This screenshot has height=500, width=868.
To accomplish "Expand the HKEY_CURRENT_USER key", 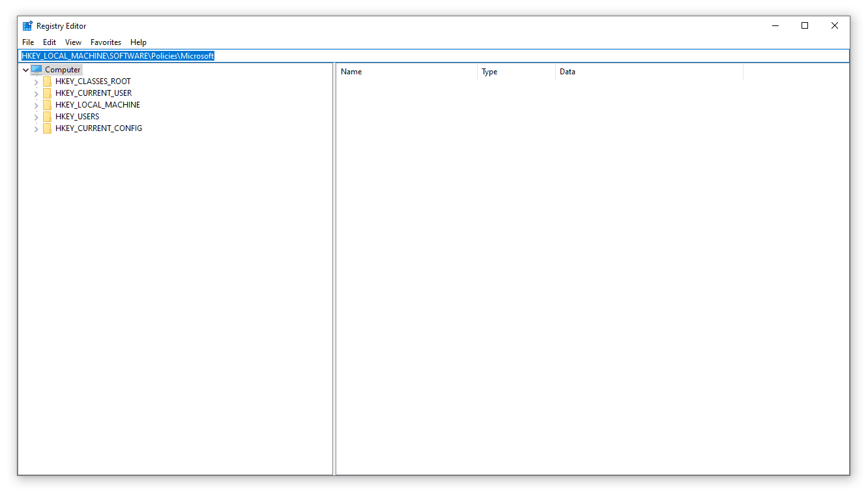I will click(x=36, y=94).
